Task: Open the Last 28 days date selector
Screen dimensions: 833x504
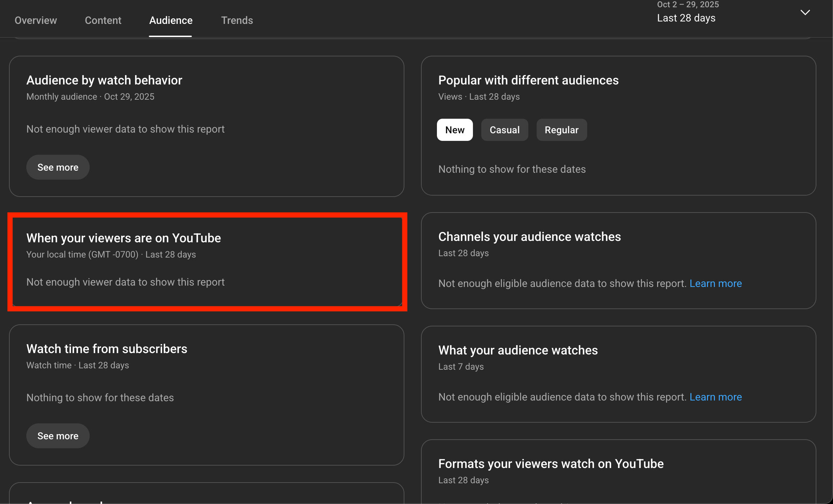Action: [686, 18]
